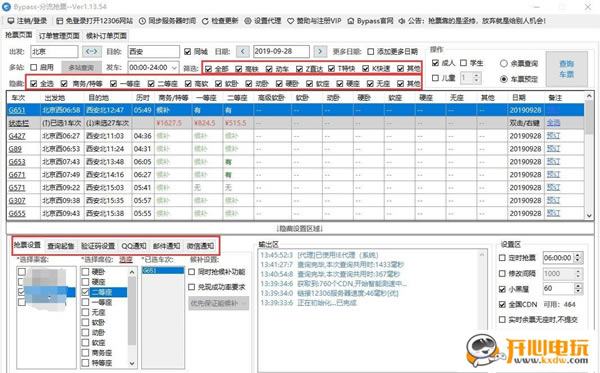Click the 检查更新 refresh icon

tap(205, 21)
